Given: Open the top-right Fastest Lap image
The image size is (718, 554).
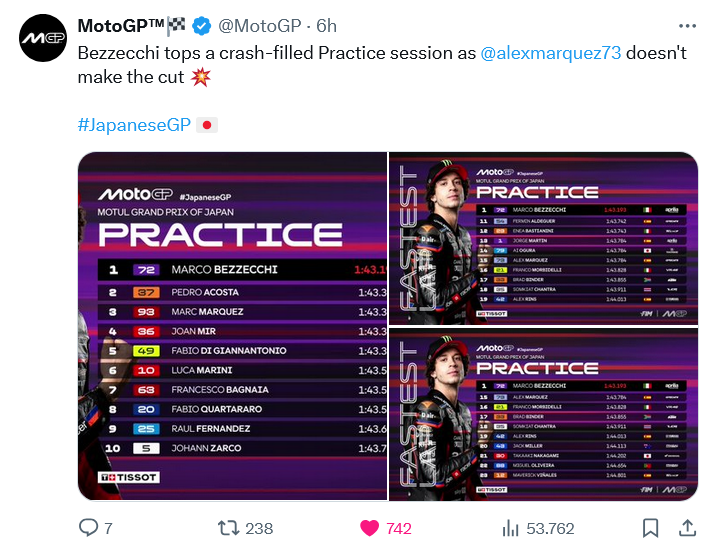Looking at the screenshot, I should [x=543, y=237].
